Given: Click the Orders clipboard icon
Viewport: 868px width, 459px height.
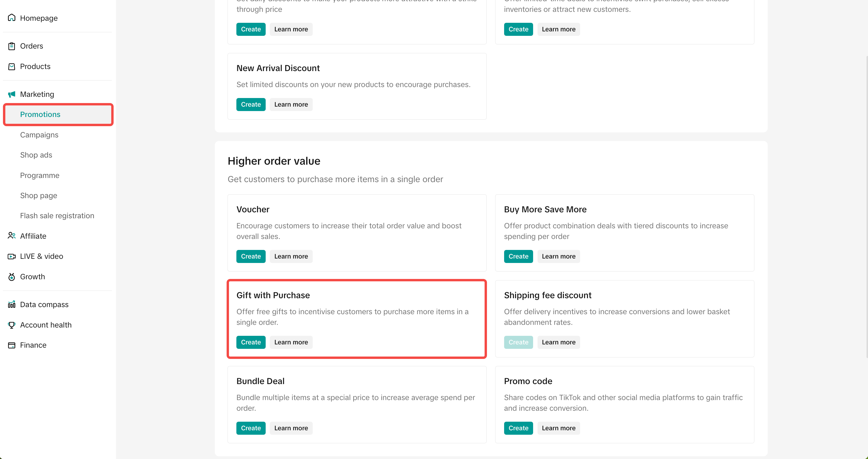Looking at the screenshot, I should pyautogui.click(x=12, y=46).
